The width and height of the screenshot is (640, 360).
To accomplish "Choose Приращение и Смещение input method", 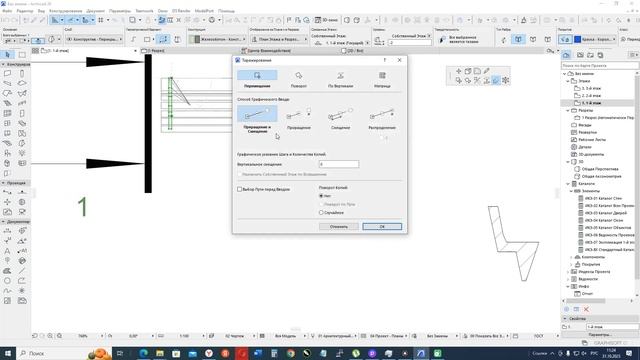I will pos(257,119).
